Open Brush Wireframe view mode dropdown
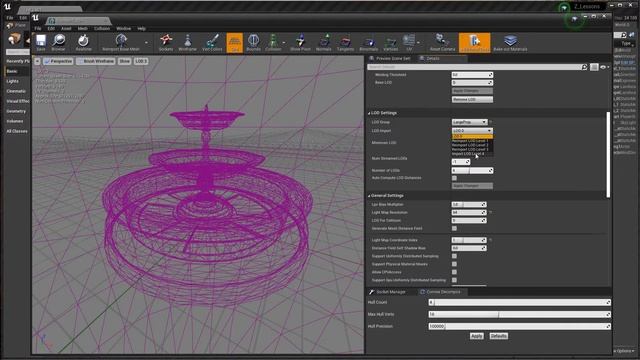This screenshot has height=360, width=640. coord(96,61)
